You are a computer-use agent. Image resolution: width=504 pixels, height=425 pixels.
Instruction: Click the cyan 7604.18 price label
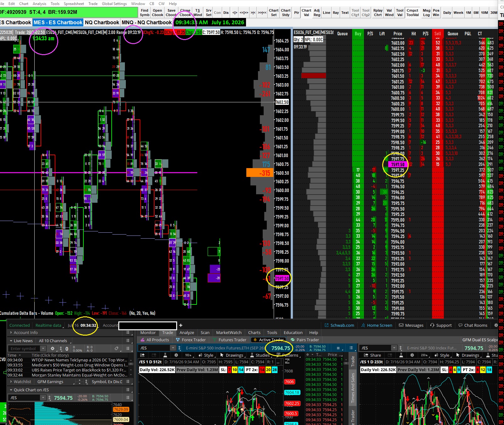[292, 393]
